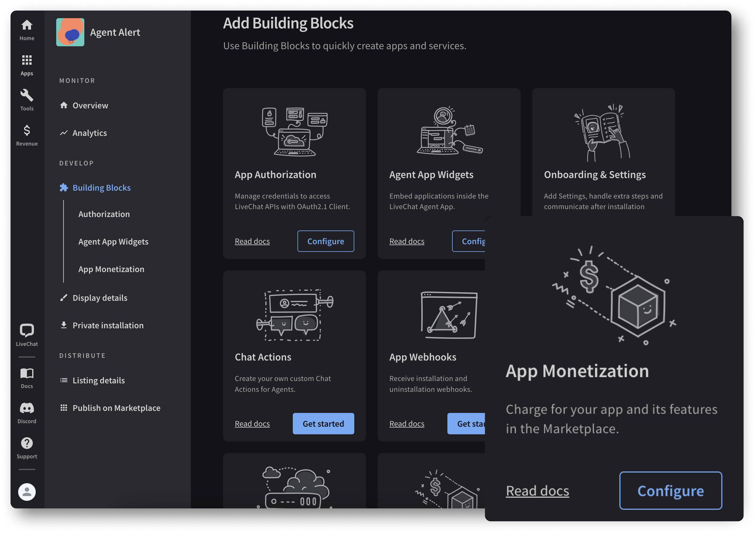Select the Support icon in sidebar
This screenshot has width=756, height=533.
click(26, 443)
